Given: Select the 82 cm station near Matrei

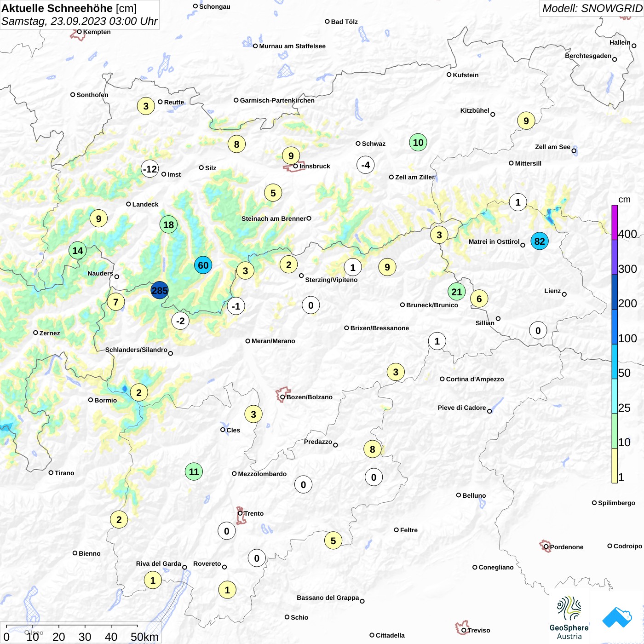Looking at the screenshot, I should tap(540, 241).
